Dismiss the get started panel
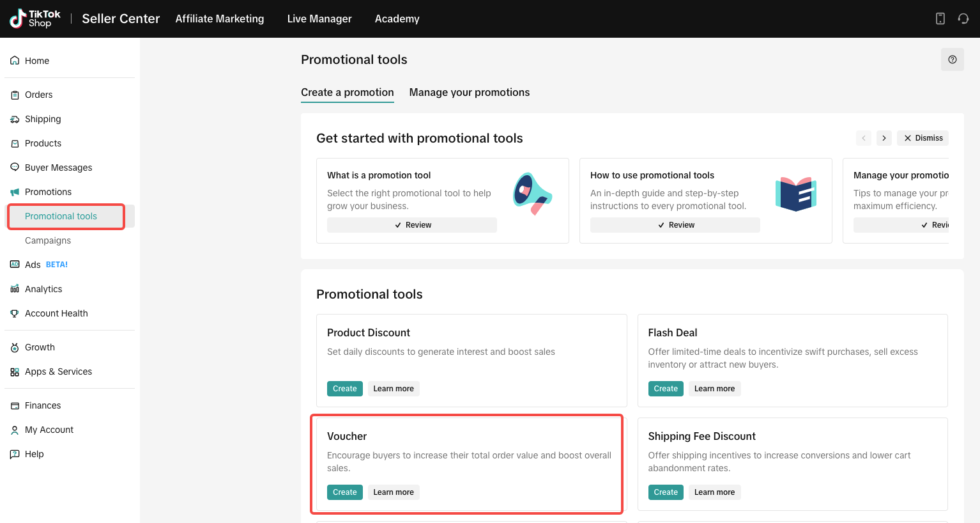The image size is (980, 523). point(923,138)
